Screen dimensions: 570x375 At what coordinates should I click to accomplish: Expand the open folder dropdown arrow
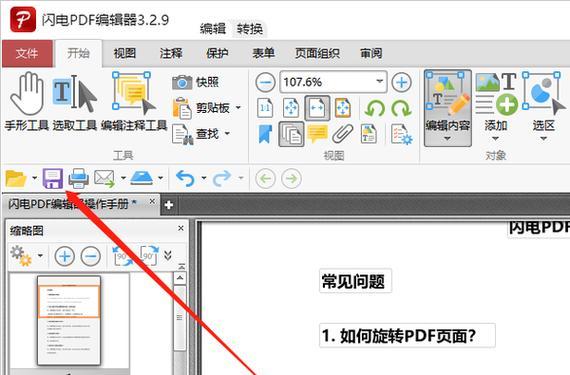pyautogui.click(x=35, y=178)
